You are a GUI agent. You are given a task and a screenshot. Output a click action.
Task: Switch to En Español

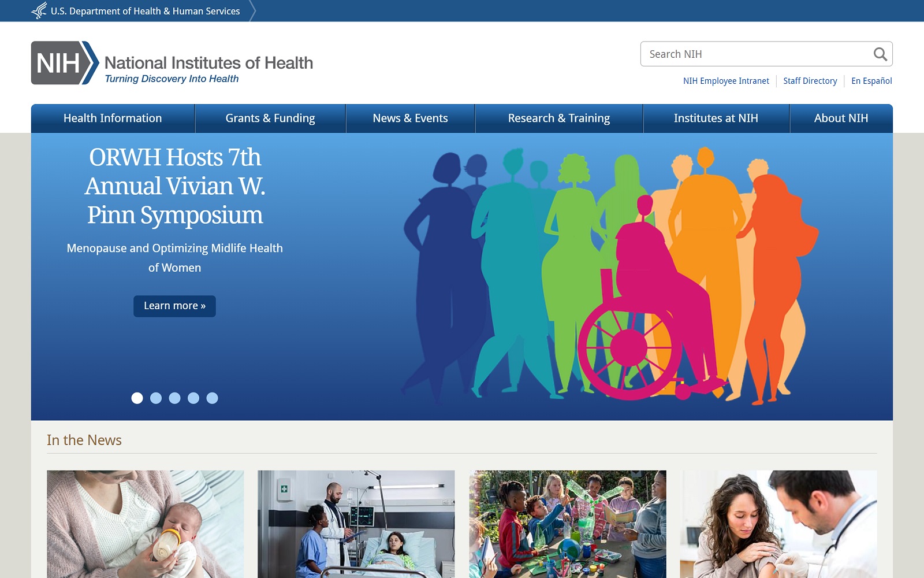click(x=871, y=81)
